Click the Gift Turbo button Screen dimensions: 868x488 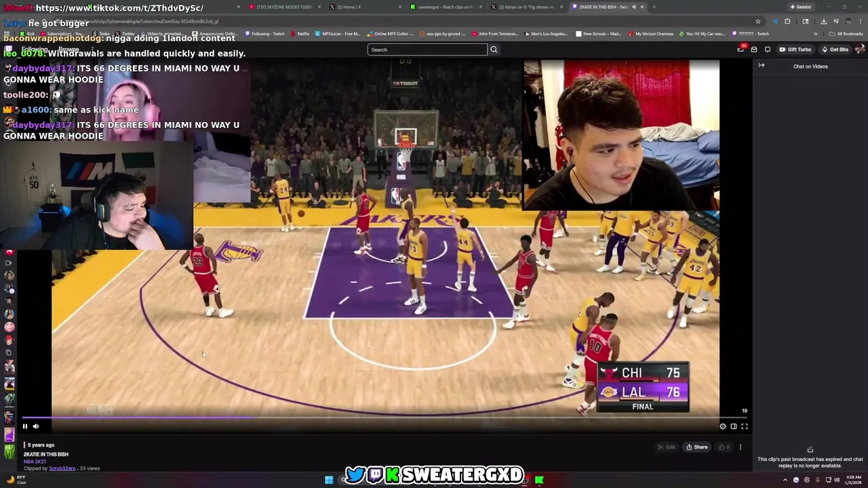795,49
